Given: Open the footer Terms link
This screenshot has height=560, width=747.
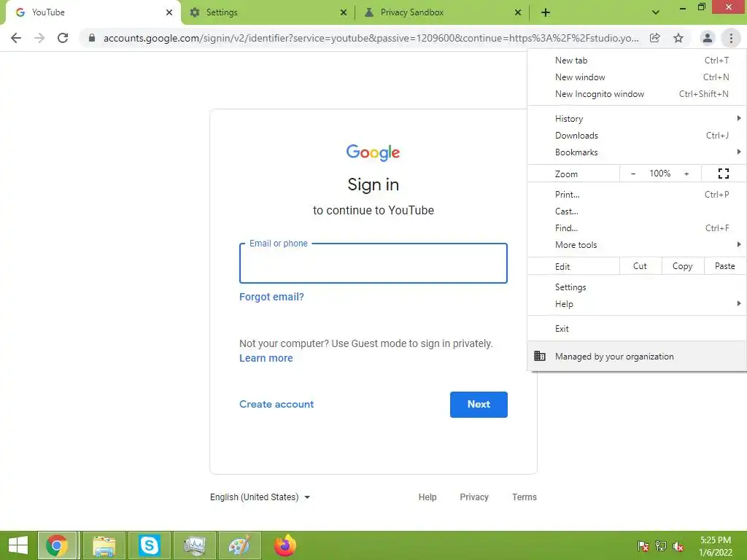Looking at the screenshot, I should pyautogui.click(x=524, y=497).
